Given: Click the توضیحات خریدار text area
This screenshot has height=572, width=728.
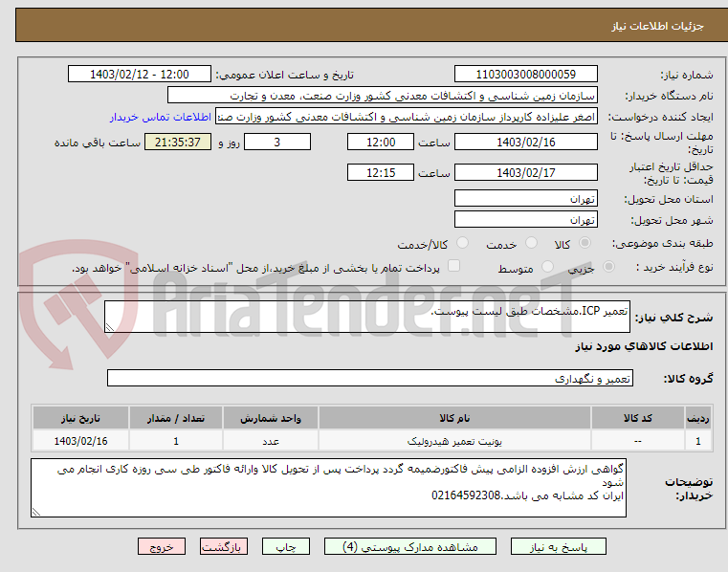Looking at the screenshot, I should [329, 488].
